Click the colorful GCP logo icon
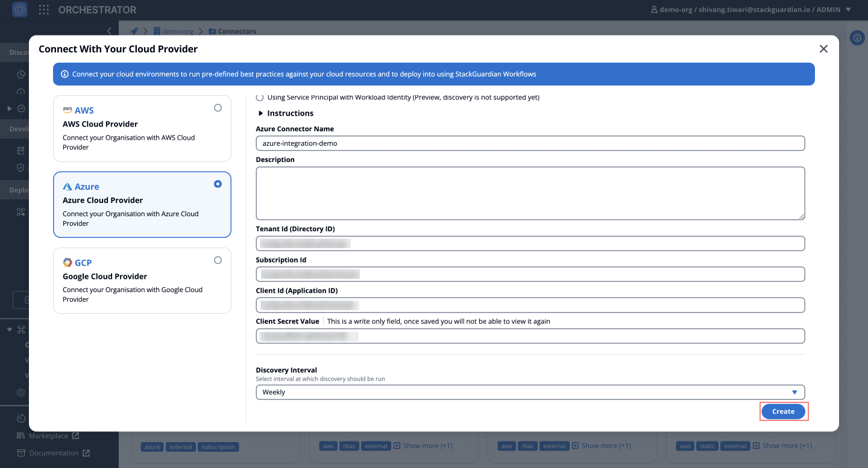The height and width of the screenshot is (468, 868). pos(67,262)
